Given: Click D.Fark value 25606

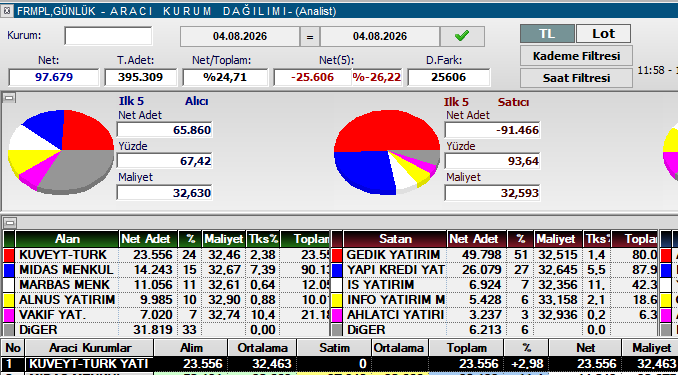Looking at the screenshot, I should point(448,77).
